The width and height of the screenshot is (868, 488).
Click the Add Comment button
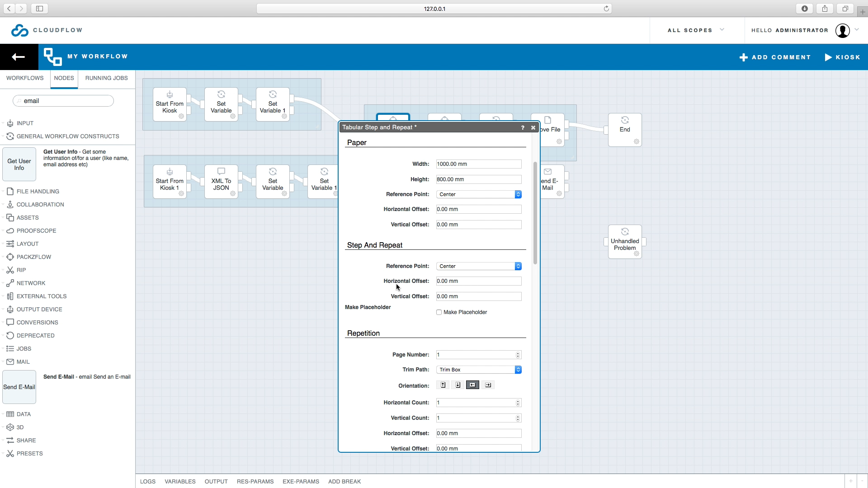click(x=775, y=57)
